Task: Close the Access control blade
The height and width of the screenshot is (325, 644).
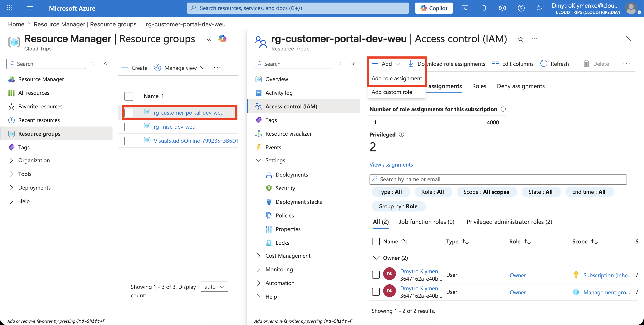Action: click(628, 39)
